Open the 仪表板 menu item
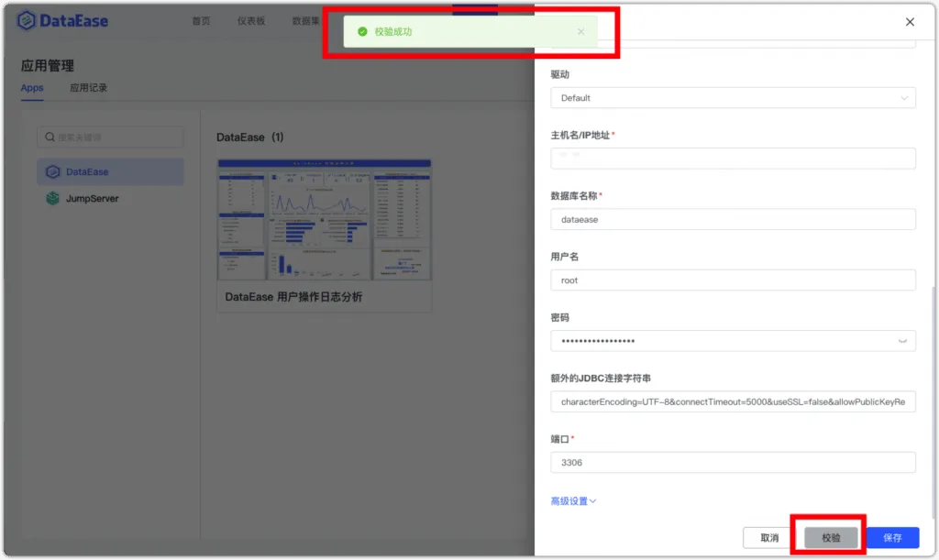 [251, 21]
